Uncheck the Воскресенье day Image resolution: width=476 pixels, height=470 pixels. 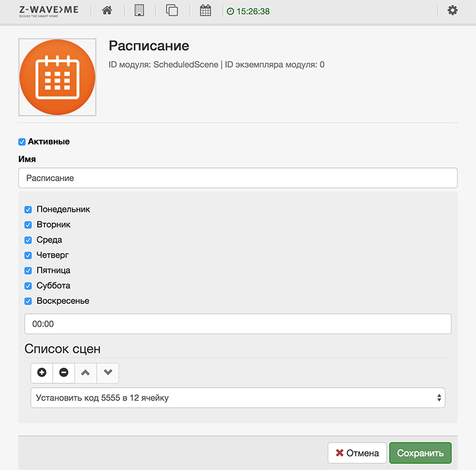pyautogui.click(x=28, y=301)
